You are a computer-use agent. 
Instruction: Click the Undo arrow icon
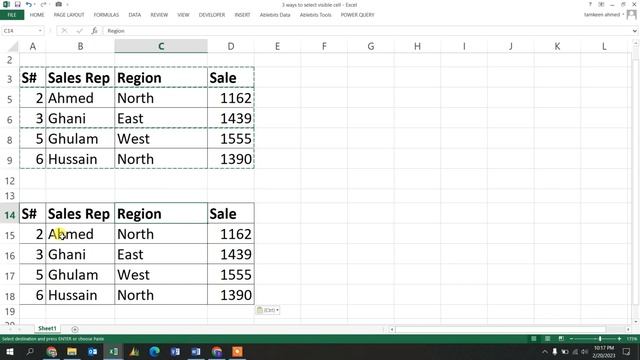(x=29, y=4)
